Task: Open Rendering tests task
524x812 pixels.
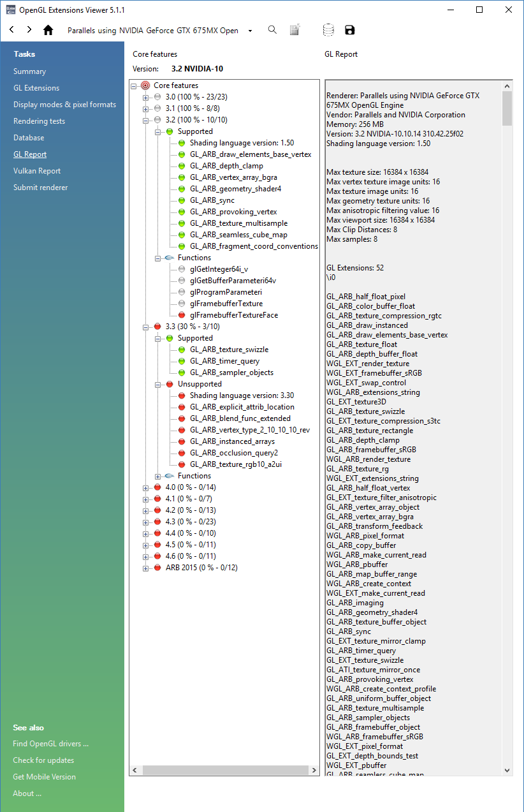Action: [x=39, y=121]
